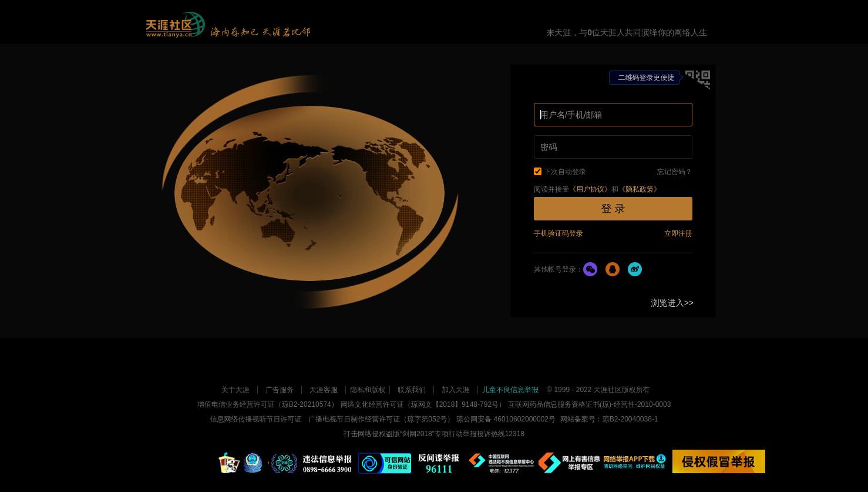Open 关于天涯 footer link

[235, 390]
